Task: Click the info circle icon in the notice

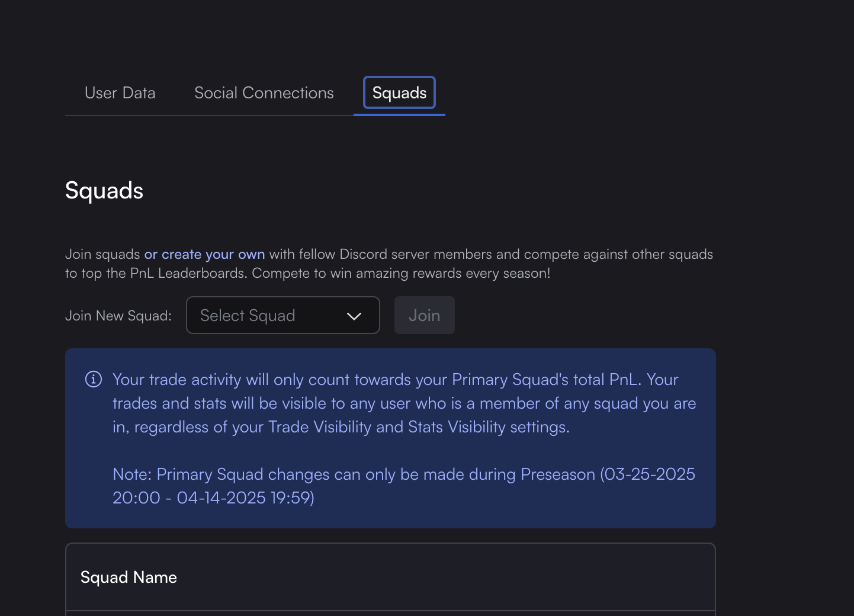Action: click(x=94, y=379)
